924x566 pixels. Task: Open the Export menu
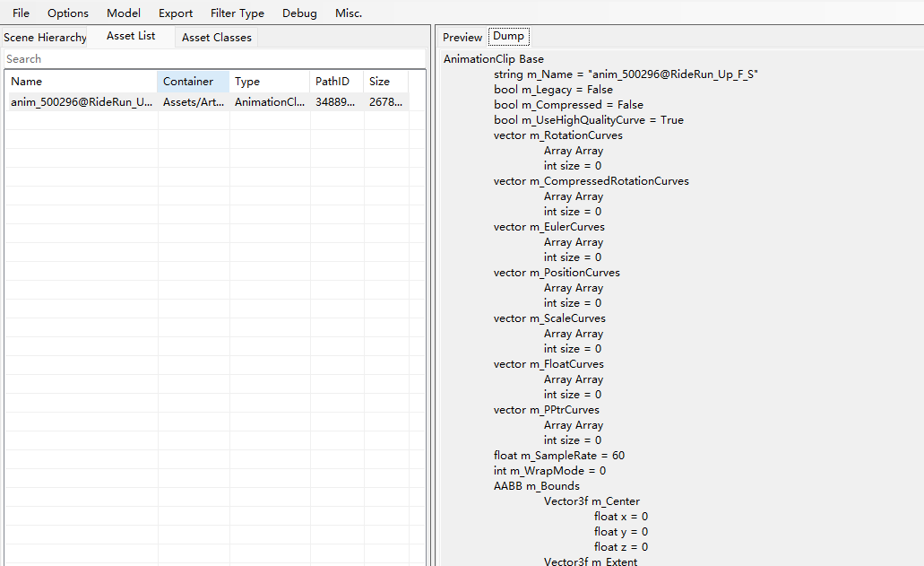pos(176,13)
